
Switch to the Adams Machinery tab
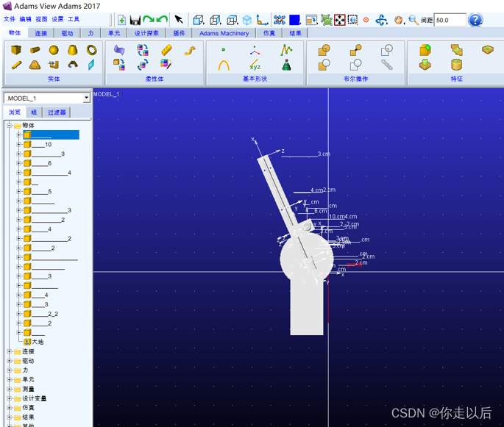point(224,33)
